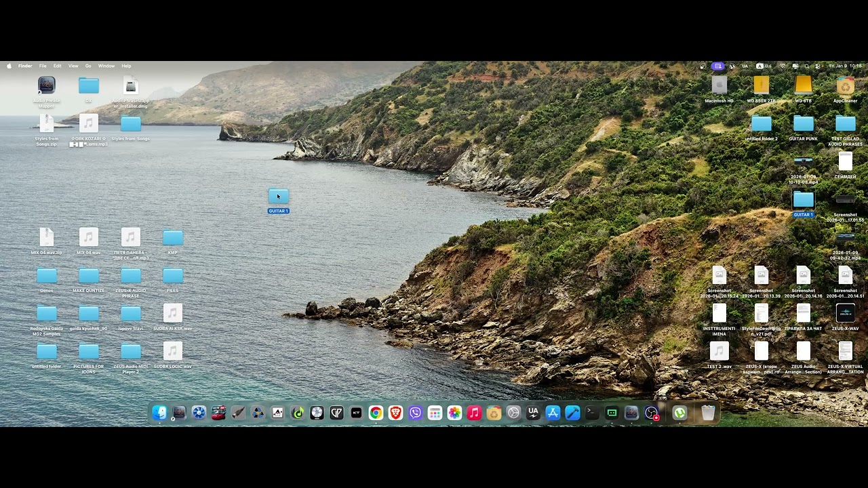868x488 pixels.
Task: Select Rodopska Gaida MO2 Samples folder
Action: tap(47, 313)
